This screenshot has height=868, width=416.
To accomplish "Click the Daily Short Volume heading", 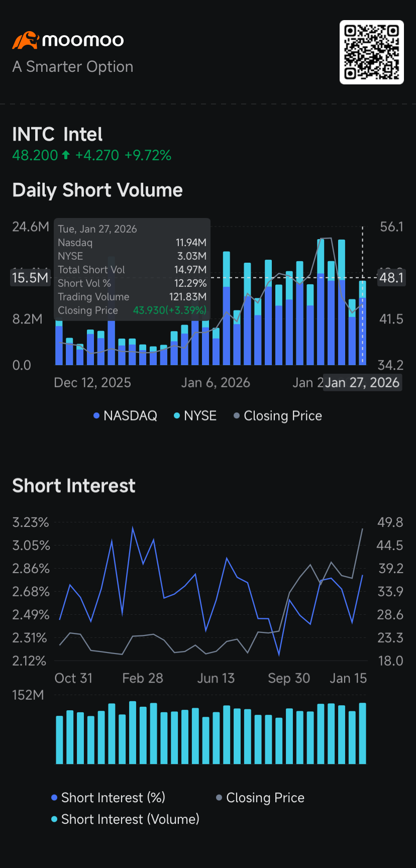I will click(x=97, y=190).
